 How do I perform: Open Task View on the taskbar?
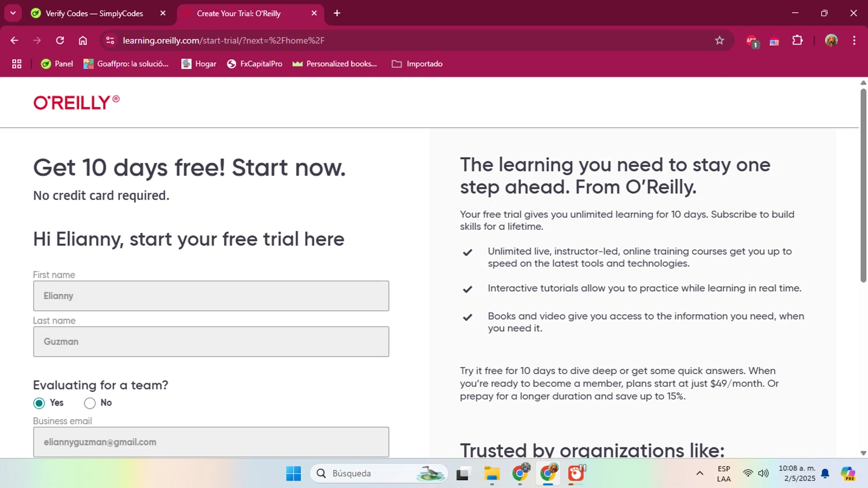(463, 474)
